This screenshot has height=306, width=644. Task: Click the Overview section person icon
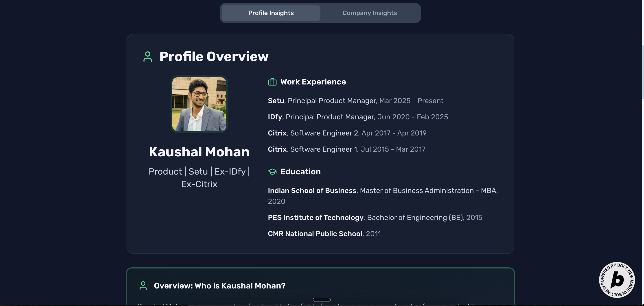click(143, 286)
